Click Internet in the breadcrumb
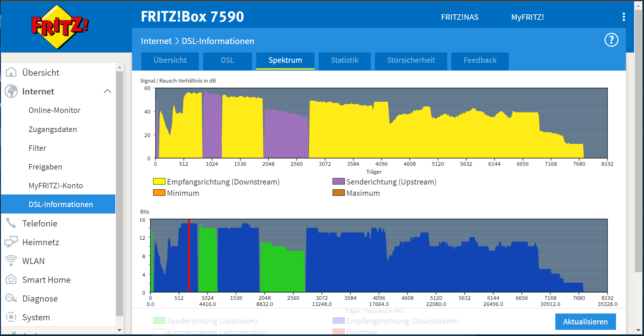Image resolution: width=644 pixels, height=336 pixels. (156, 41)
